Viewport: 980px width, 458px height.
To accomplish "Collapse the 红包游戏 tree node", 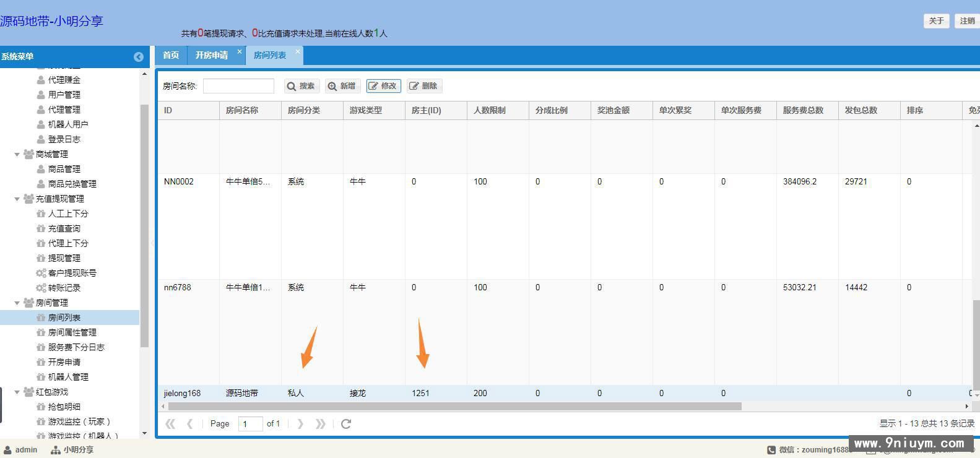I will point(17,392).
